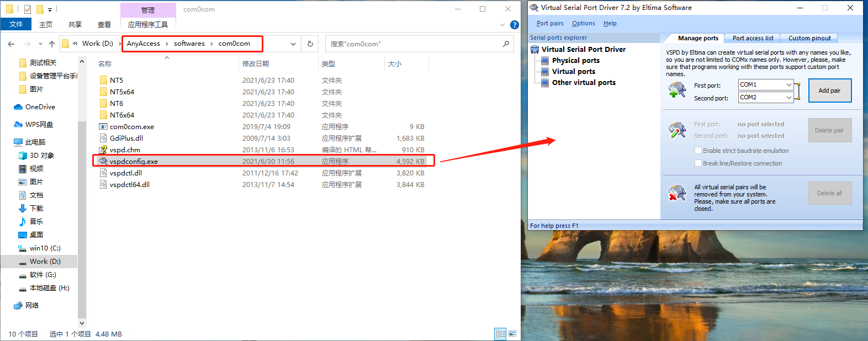The image size is (868, 341).
Task: Open recent locations dropdown in Explorer
Action: (40, 44)
